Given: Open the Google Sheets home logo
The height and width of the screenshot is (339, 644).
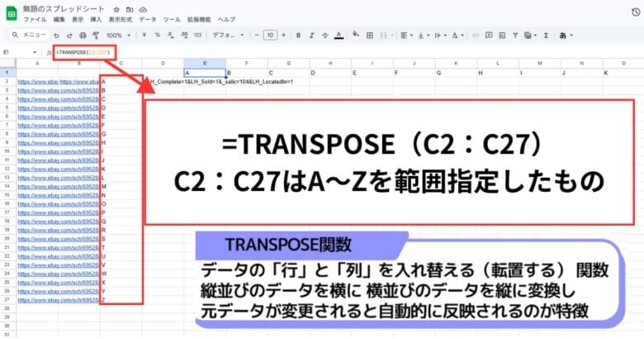Looking at the screenshot, I should (11, 14).
